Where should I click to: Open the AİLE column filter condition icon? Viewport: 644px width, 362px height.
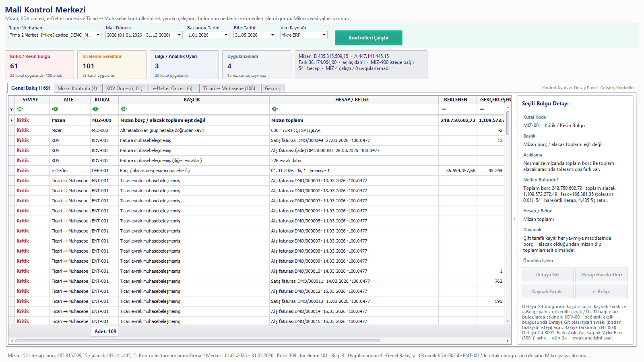pyautogui.click(x=55, y=109)
